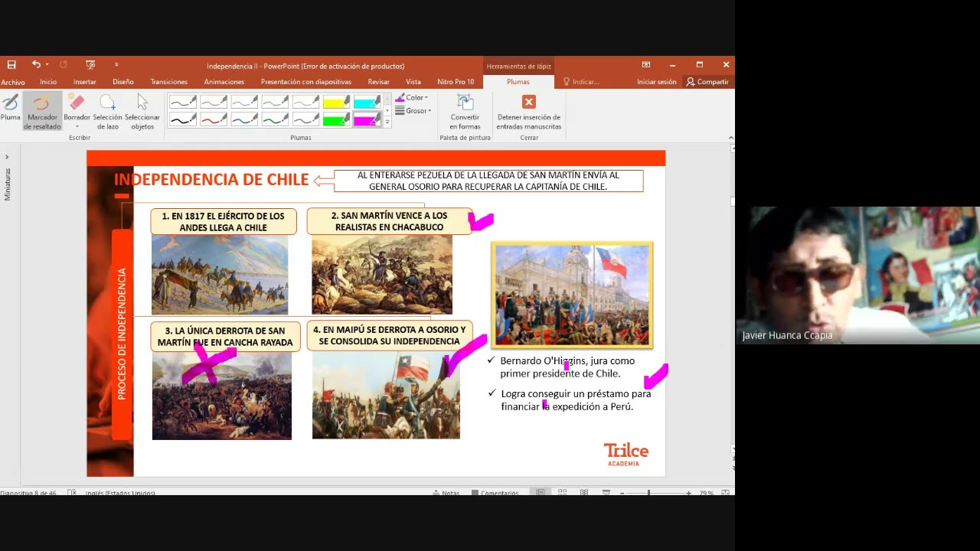Switch to Reading view
Image resolution: width=980 pixels, height=551 pixels.
[x=584, y=493]
